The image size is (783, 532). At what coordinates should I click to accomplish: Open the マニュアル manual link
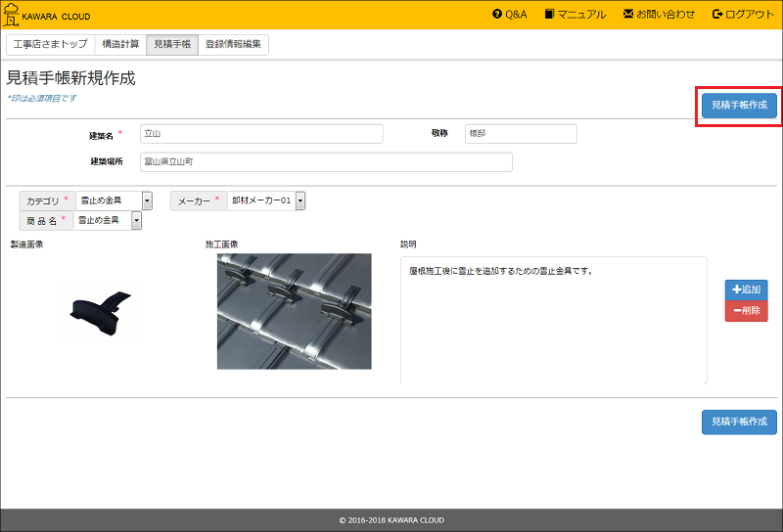[x=576, y=15]
